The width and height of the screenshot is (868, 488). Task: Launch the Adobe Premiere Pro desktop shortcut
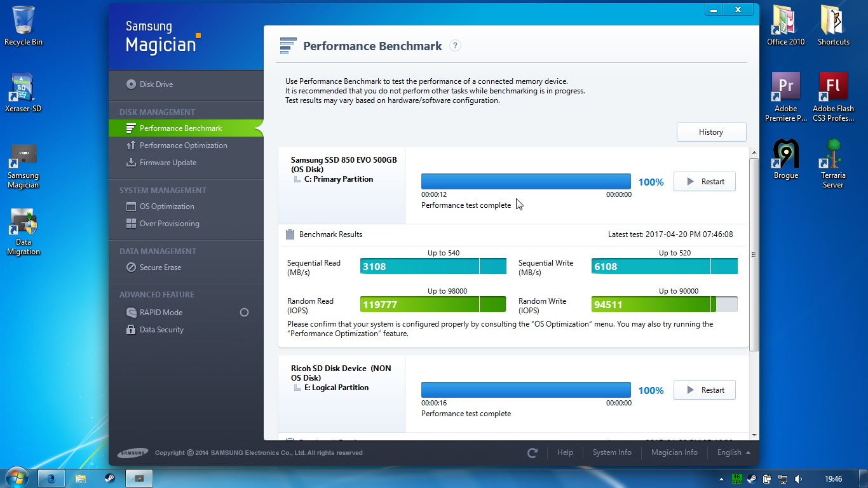tap(785, 97)
